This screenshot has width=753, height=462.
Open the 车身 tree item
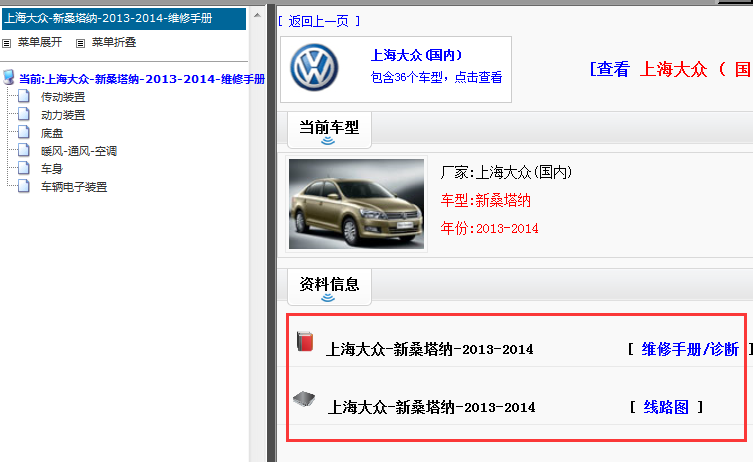[x=52, y=169]
